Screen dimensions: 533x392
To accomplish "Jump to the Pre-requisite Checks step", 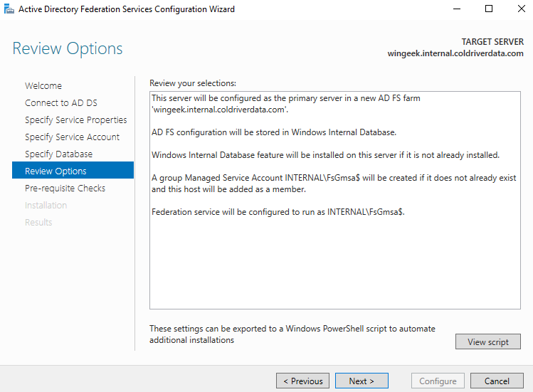I will click(65, 188).
